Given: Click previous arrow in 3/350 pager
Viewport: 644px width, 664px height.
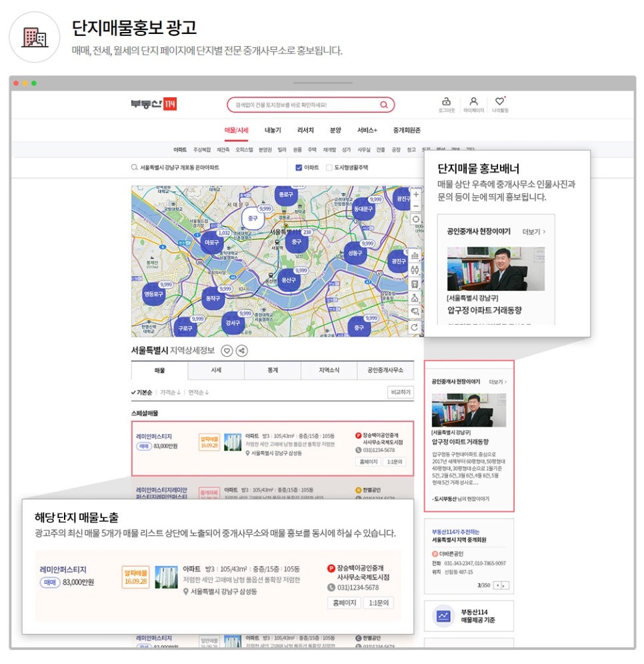Looking at the screenshot, I should pyautogui.click(x=498, y=585).
